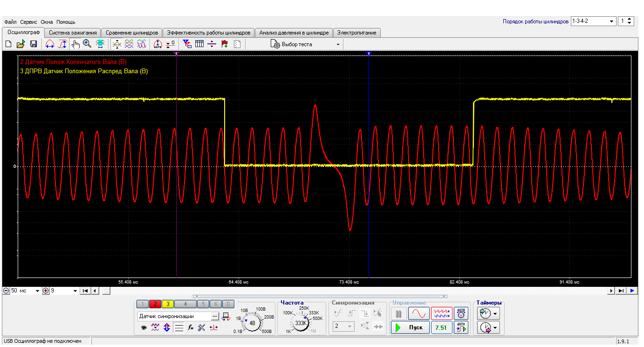Open the Помощь menu
The image size is (644, 347).
click(66, 22)
